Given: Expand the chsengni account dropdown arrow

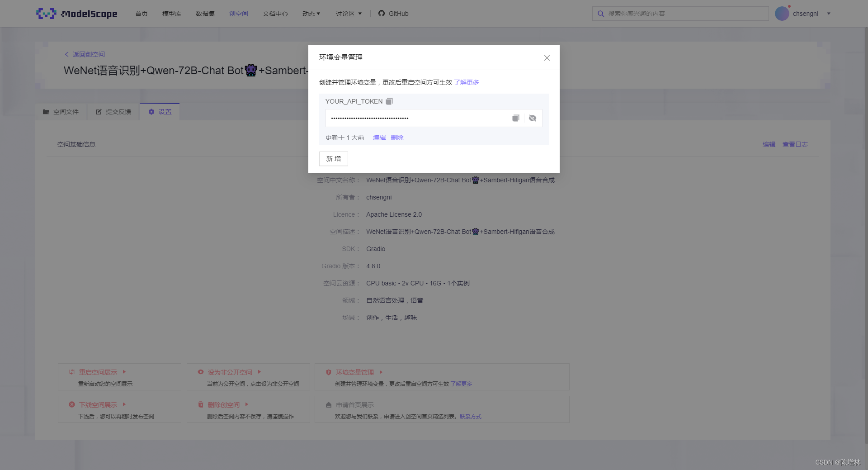Looking at the screenshot, I should click(829, 14).
